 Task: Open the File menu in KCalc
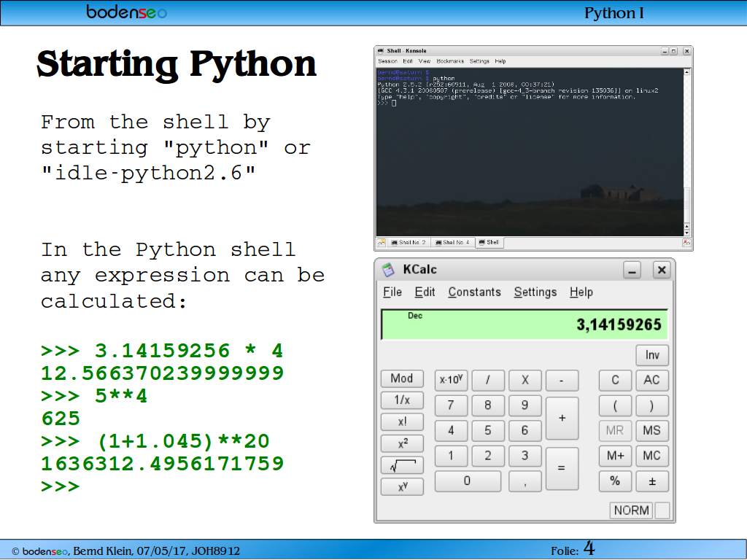392,292
